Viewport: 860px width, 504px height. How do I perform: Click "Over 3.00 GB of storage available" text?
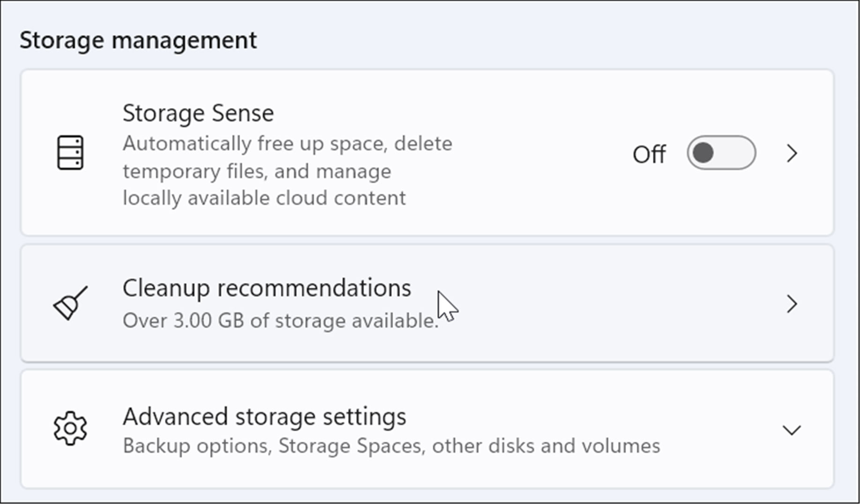(280, 321)
